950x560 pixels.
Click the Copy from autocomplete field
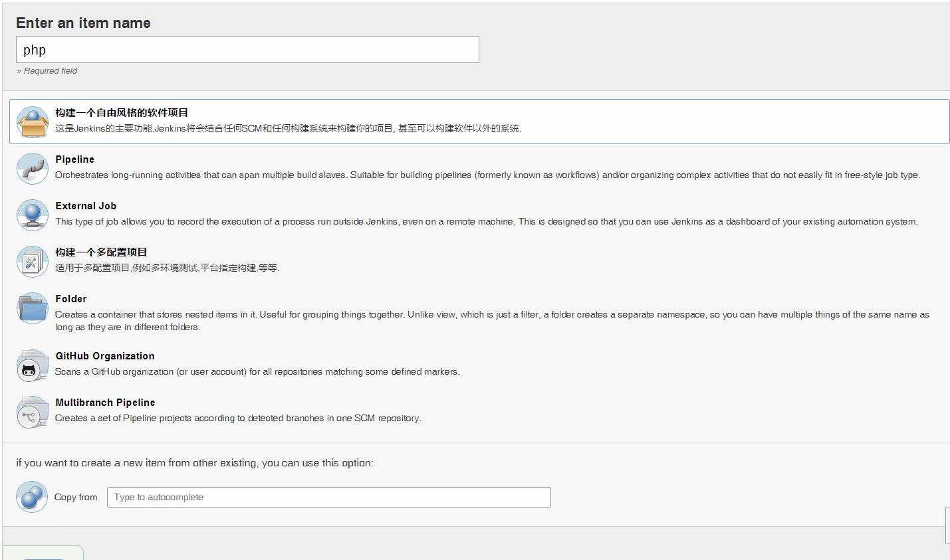[328, 497]
